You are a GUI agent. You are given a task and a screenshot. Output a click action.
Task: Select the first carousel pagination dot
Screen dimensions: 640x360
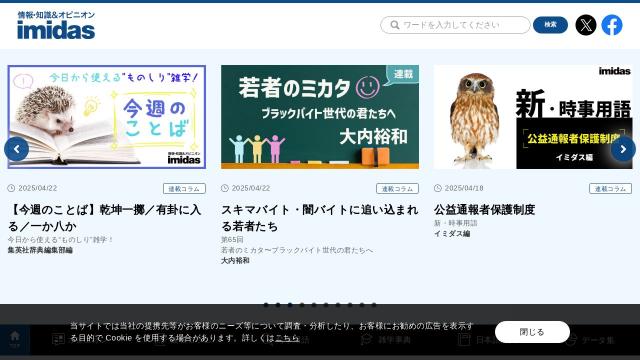(266, 304)
